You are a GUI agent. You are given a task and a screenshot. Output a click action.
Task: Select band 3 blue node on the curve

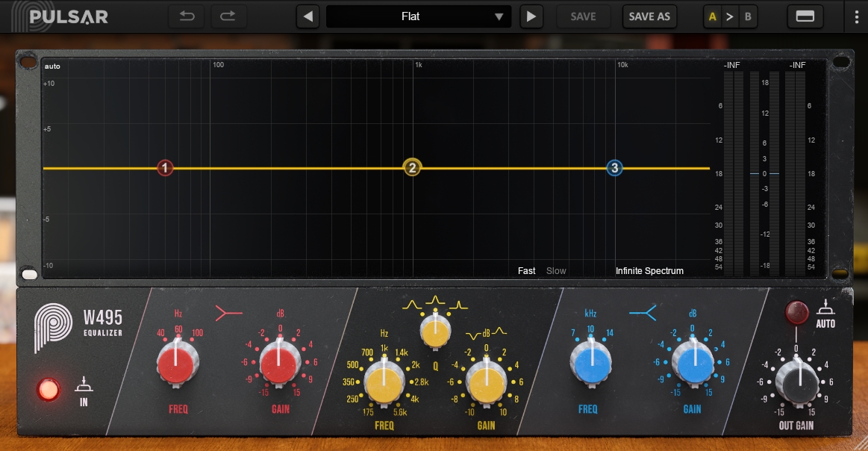[x=614, y=168]
